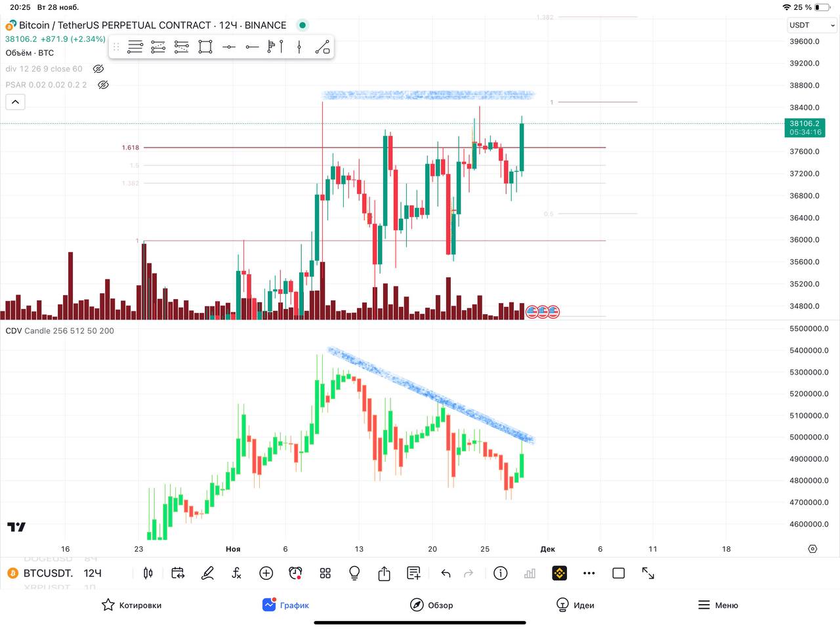Open the Идеи tab
The height and width of the screenshot is (629, 840).
tap(575, 605)
